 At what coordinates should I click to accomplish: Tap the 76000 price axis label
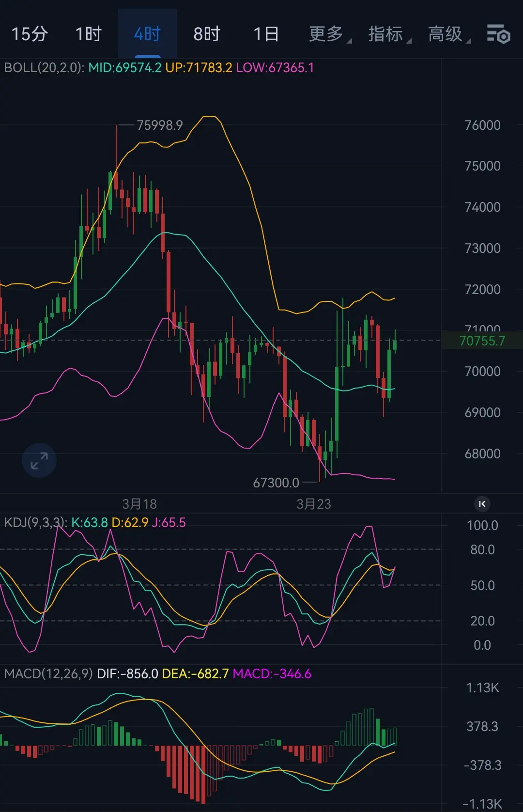click(x=482, y=125)
